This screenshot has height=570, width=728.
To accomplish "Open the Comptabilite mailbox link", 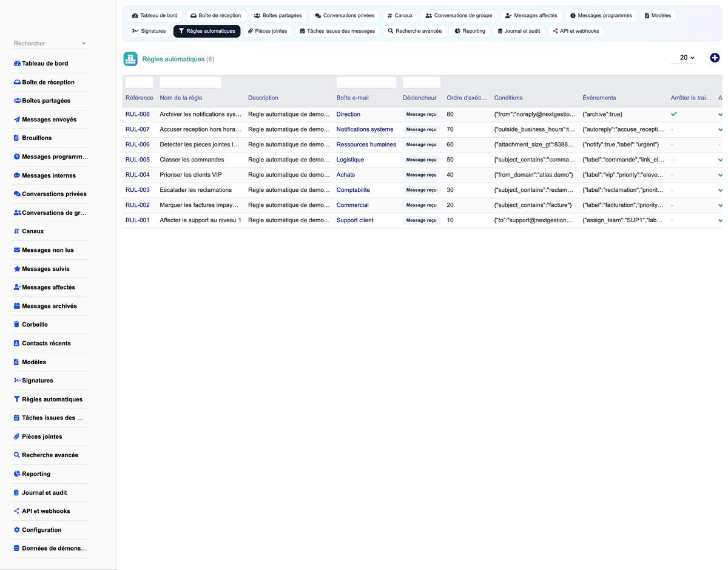I will (353, 190).
